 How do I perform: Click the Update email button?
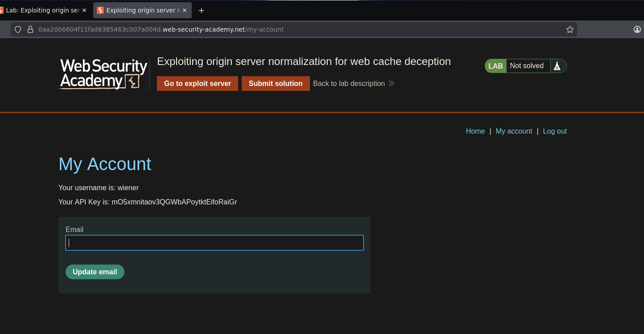coord(95,272)
